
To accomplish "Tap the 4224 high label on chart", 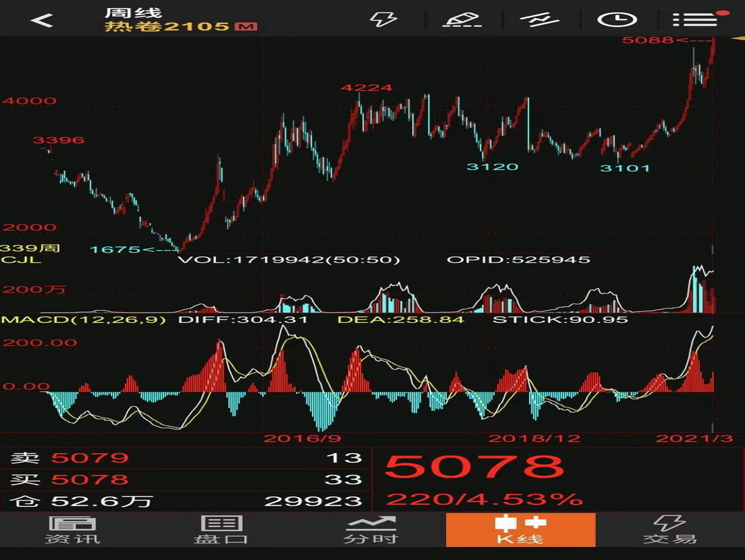I will tap(366, 88).
